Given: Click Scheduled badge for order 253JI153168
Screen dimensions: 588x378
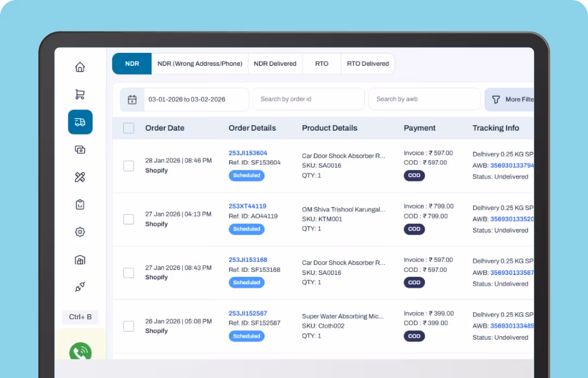Looking at the screenshot, I should (247, 282).
